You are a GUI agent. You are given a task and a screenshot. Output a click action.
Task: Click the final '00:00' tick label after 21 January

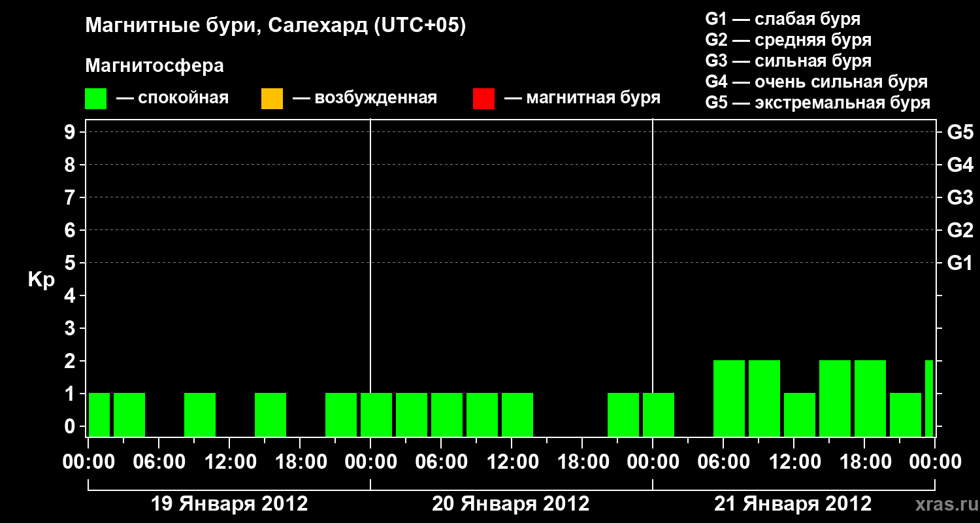[935, 462]
